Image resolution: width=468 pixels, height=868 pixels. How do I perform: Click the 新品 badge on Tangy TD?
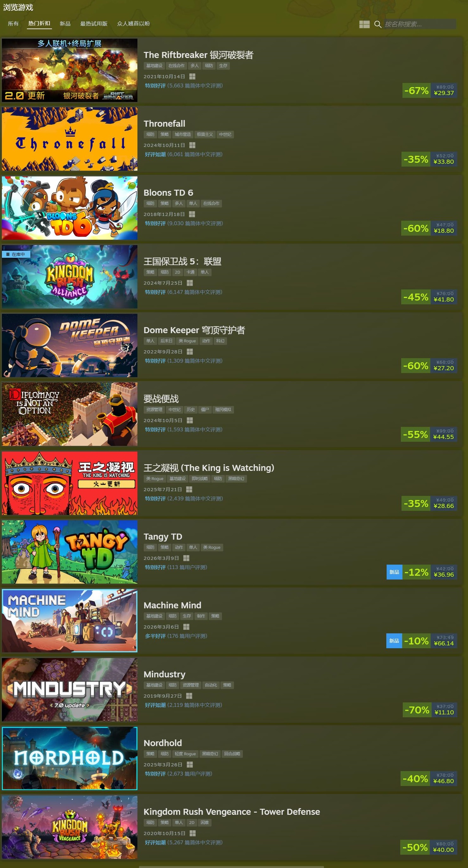pos(394,572)
